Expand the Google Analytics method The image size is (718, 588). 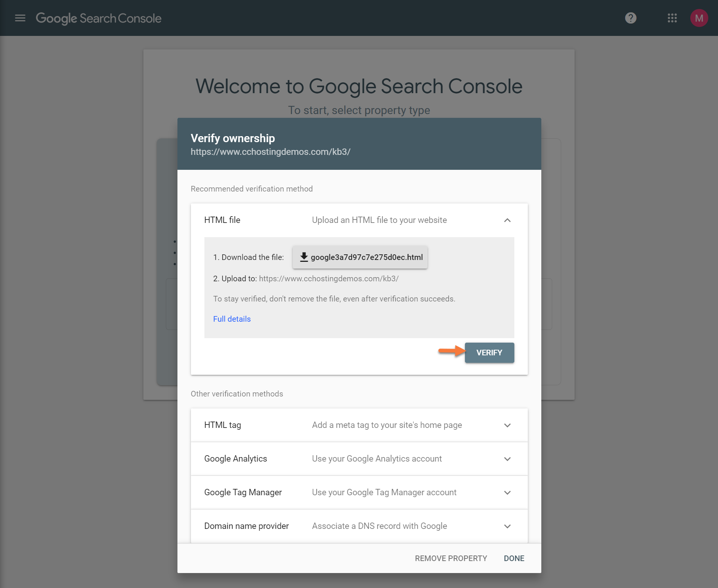click(507, 459)
